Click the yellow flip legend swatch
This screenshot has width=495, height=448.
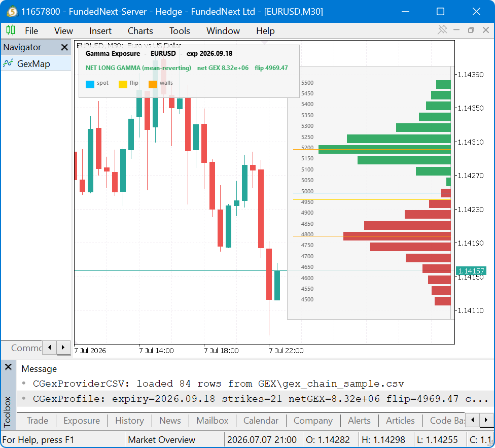pyautogui.click(x=123, y=84)
